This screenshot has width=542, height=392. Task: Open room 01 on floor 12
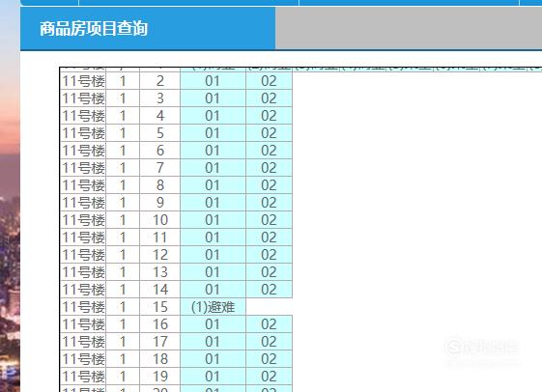point(213,255)
